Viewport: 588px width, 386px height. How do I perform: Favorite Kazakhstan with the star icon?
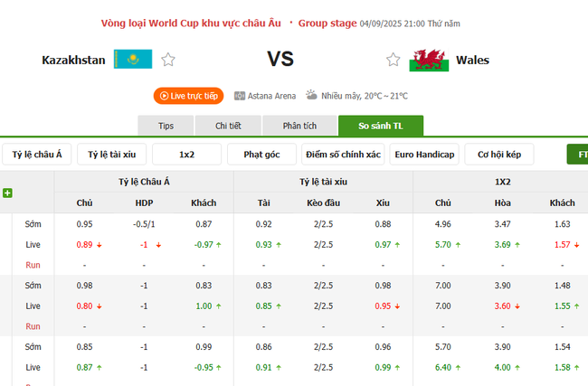coord(168,60)
